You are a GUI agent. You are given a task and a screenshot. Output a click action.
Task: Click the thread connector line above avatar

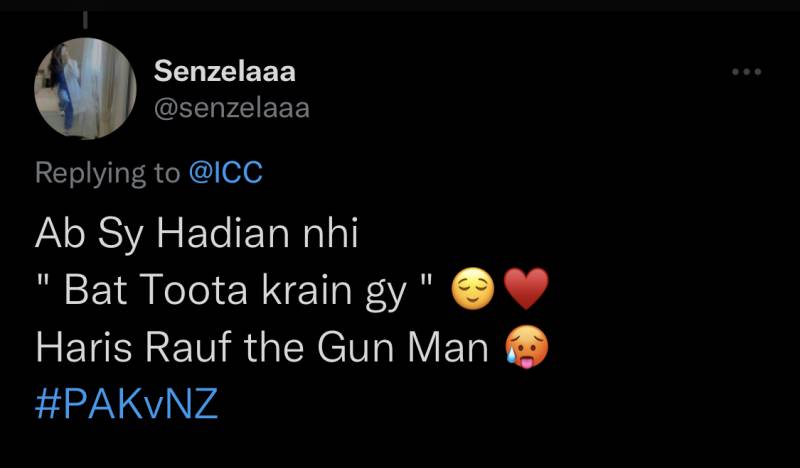(x=84, y=20)
